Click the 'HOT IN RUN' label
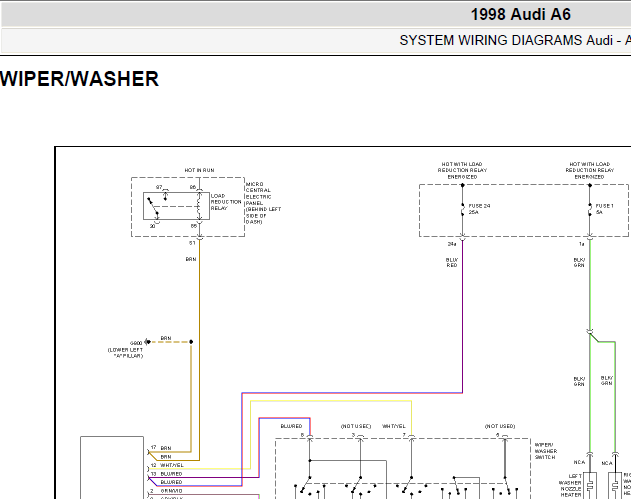This screenshot has height=499, width=631. click(199, 170)
